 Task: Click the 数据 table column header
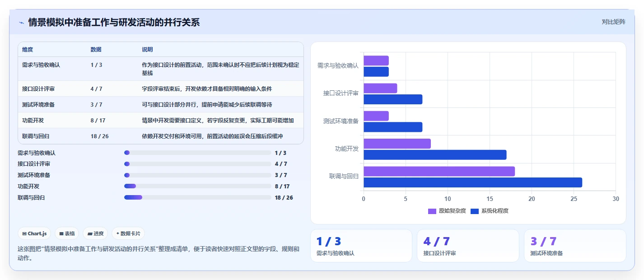96,50
